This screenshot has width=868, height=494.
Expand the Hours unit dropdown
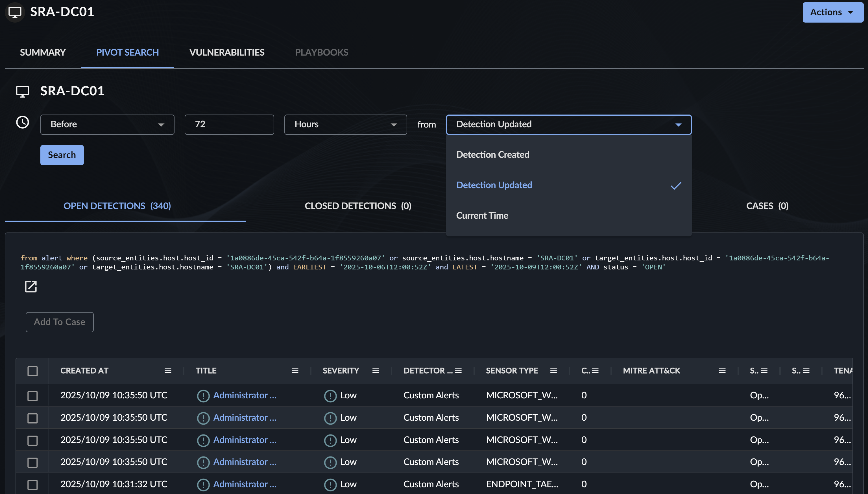pyautogui.click(x=345, y=124)
